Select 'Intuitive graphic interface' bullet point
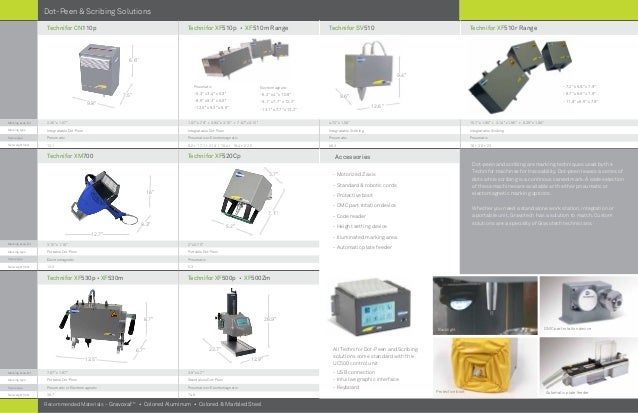 [366, 379]
